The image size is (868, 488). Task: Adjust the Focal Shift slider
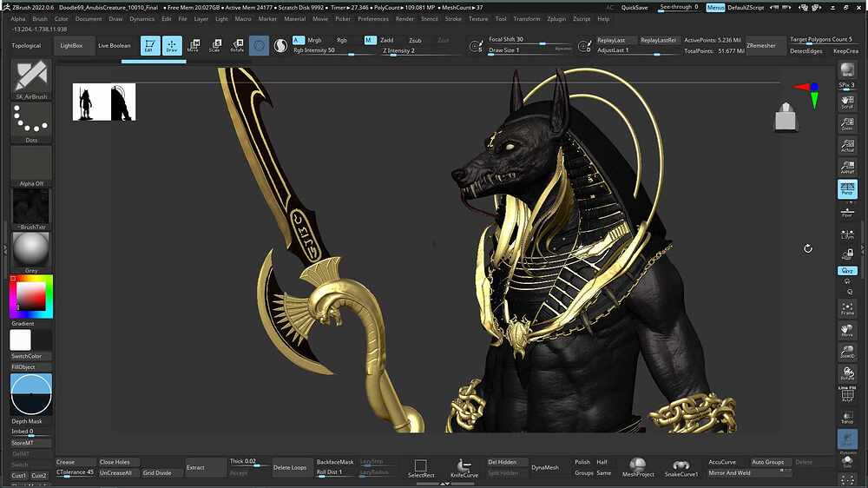(x=529, y=40)
